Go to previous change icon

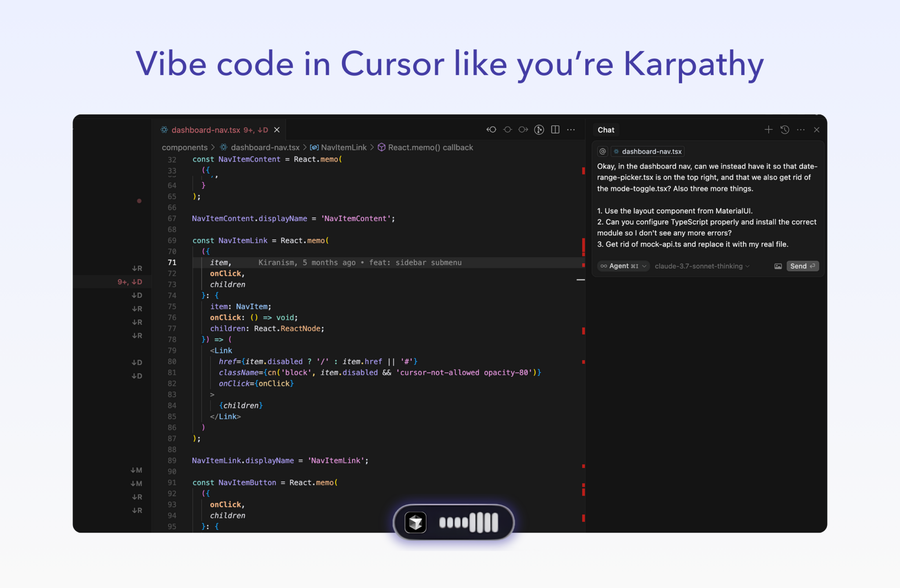click(x=491, y=130)
